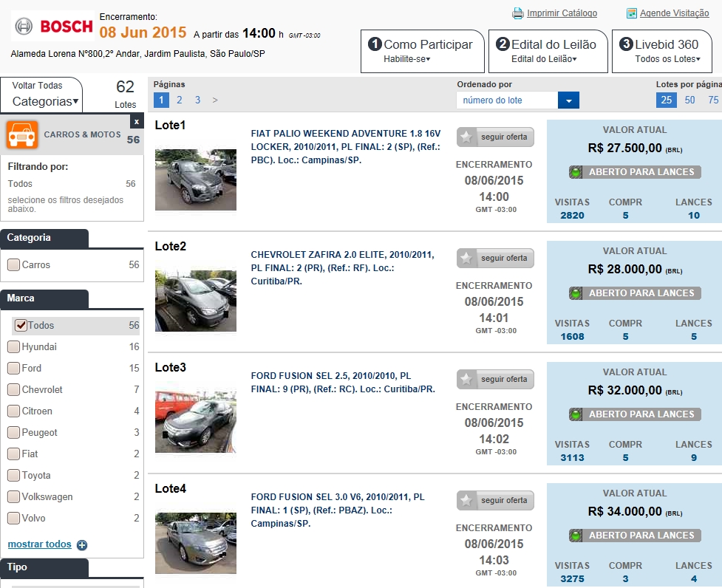Click the mostrar todos link

pyautogui.click(x=40, y=544)
